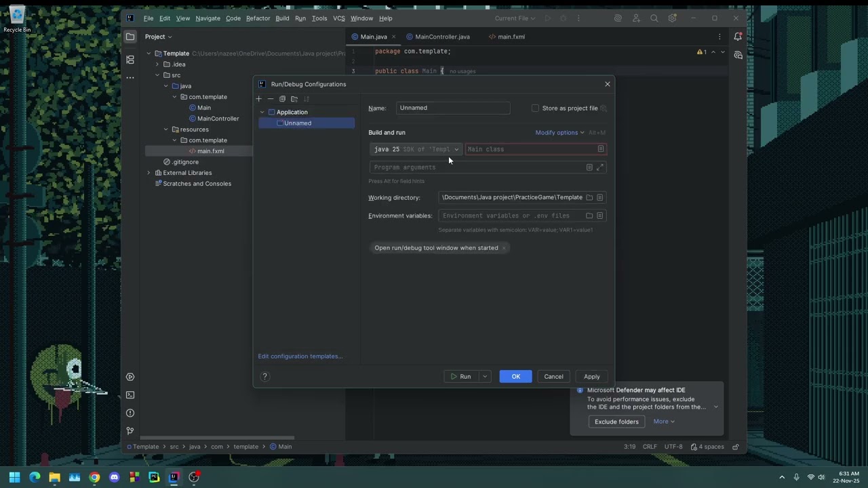Open IDE and project settings gear
868x488 pixels.
672,18
